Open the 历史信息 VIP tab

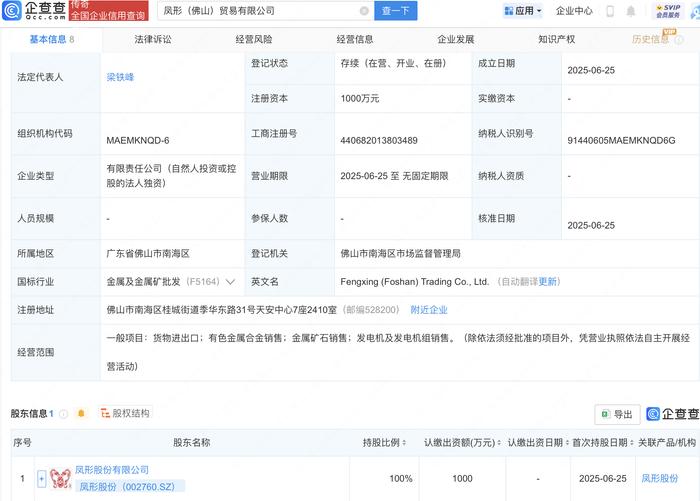point(651,39)
